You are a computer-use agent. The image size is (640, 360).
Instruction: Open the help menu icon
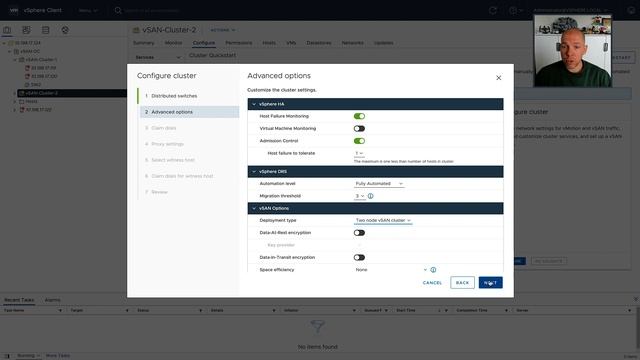click(x=516, y=10)
